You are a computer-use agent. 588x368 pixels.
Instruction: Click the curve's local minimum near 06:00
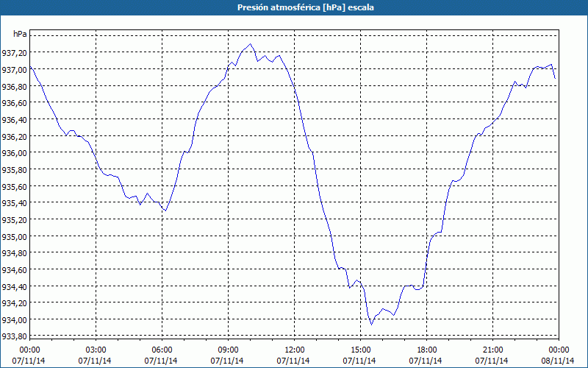point(165,210)
